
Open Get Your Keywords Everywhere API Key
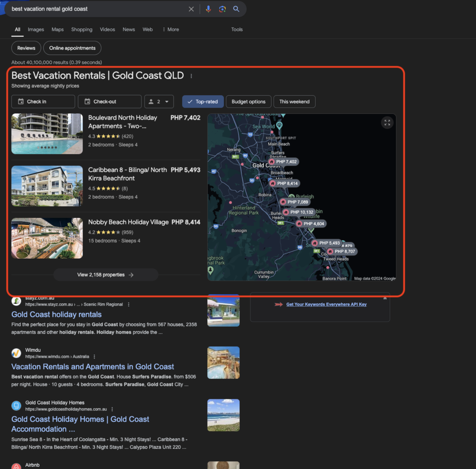pyautogui.click(x=326, y=304)
